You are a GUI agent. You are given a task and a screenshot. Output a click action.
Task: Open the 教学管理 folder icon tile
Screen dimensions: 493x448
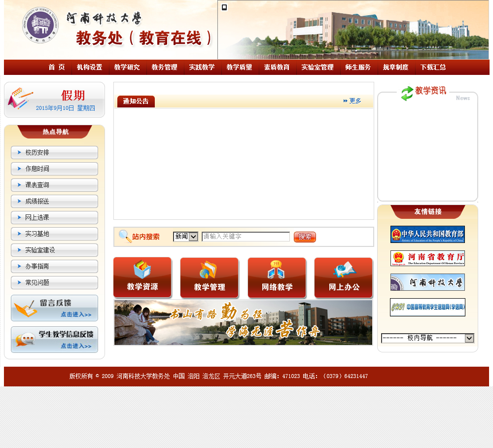pyautogui.click(x=210, y=277)
